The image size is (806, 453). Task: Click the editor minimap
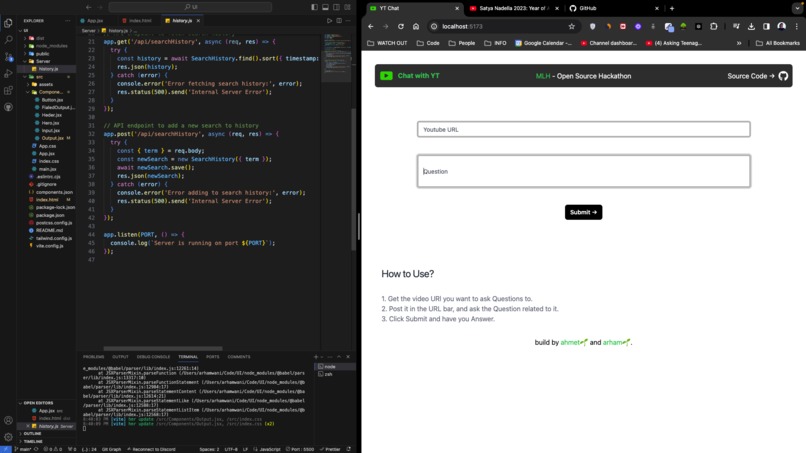pyautogui.click(x=337, y=57)
